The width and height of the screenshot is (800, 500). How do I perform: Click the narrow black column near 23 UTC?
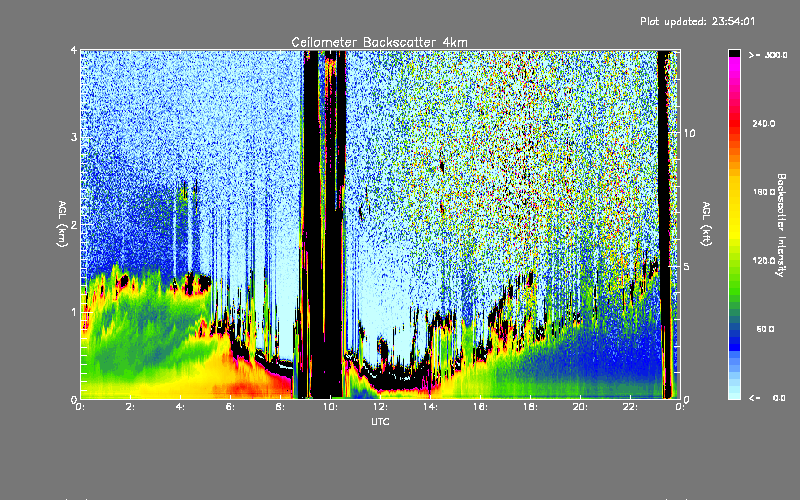coord(664,224)
